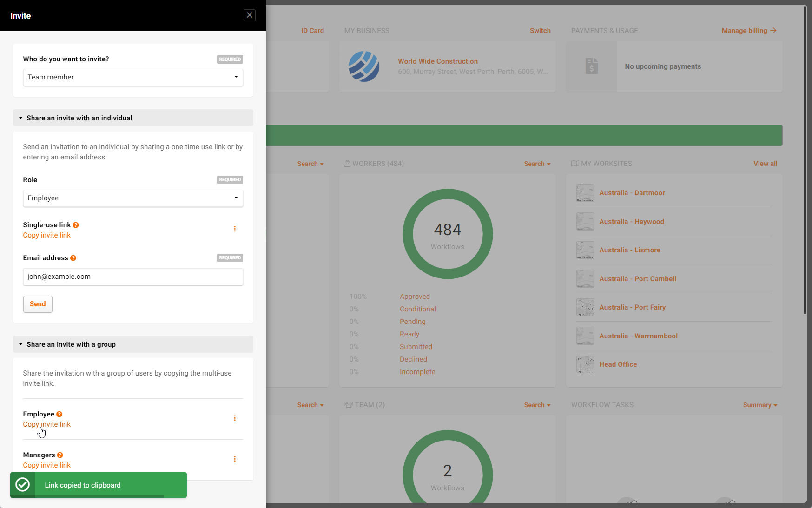Click the Employee group help icon
Image resolution: width=812 pixels, height=508 pixels.
[x=59, y=414]
